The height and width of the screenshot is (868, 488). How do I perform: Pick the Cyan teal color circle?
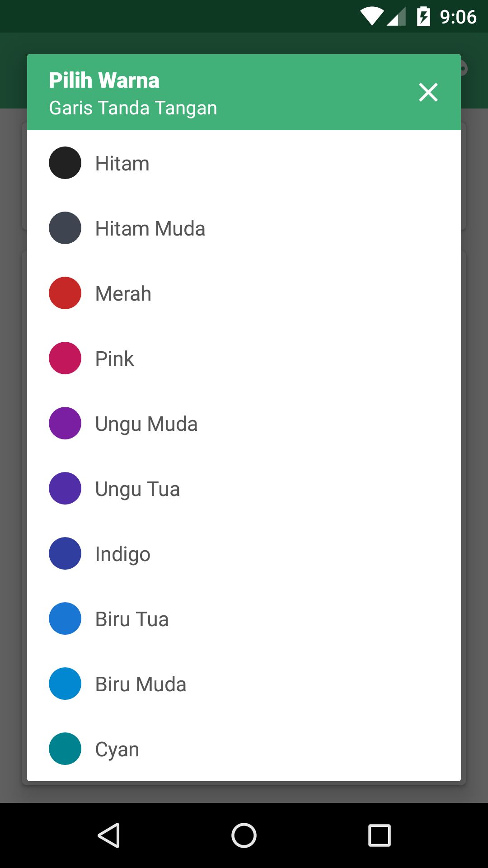tap(65, 749)
